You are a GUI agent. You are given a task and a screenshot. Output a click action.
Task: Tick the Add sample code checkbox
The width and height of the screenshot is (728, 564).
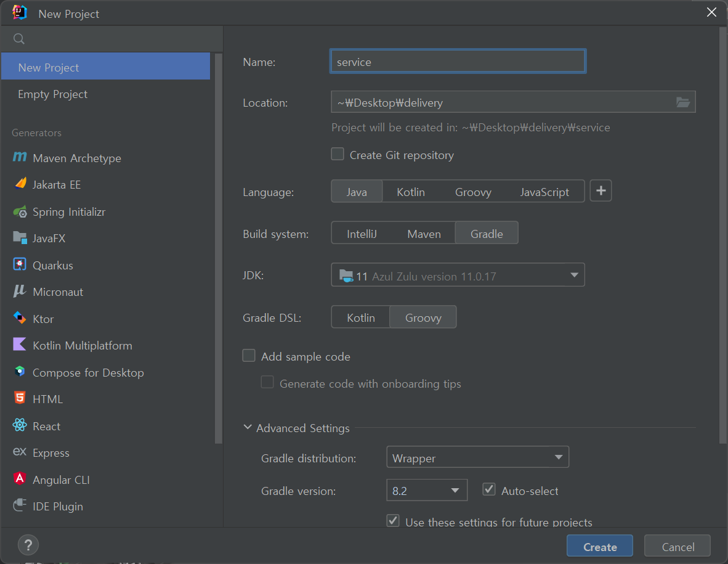click(x=249, y=356)
